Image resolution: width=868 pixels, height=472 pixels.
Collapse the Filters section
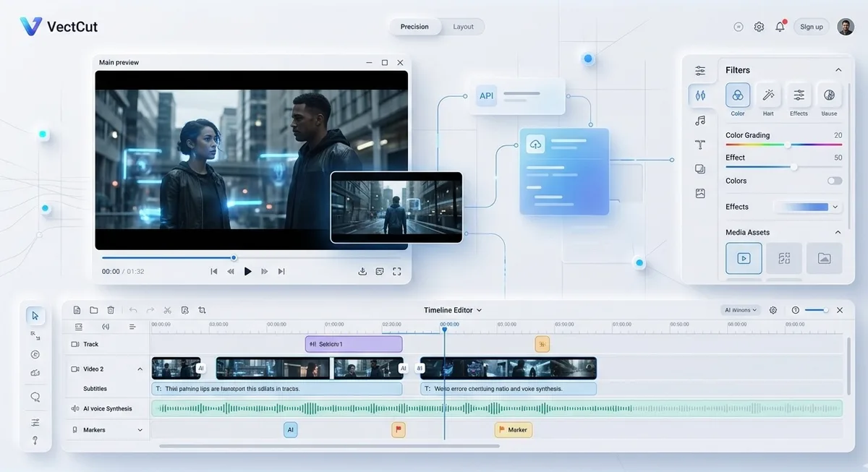[838, 70]
